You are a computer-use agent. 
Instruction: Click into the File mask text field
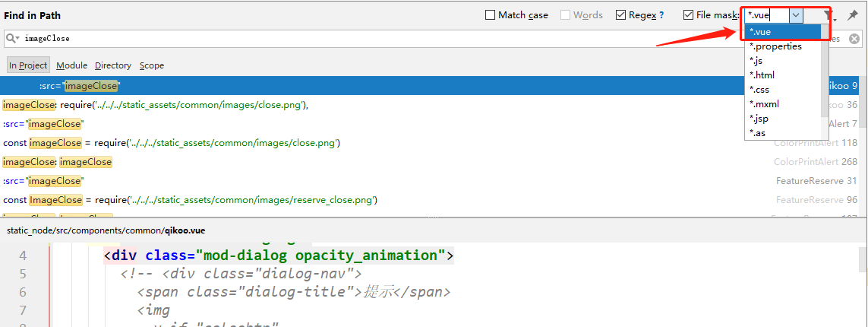pyautogui.click(x=767, y=15)
